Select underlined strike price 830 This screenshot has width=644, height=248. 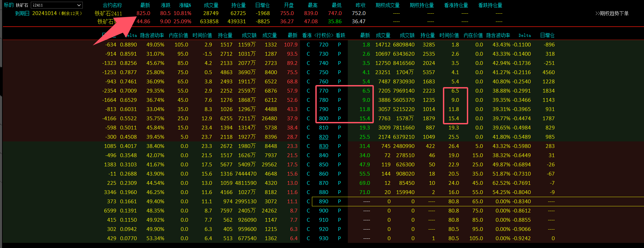(x=324, y=146)
